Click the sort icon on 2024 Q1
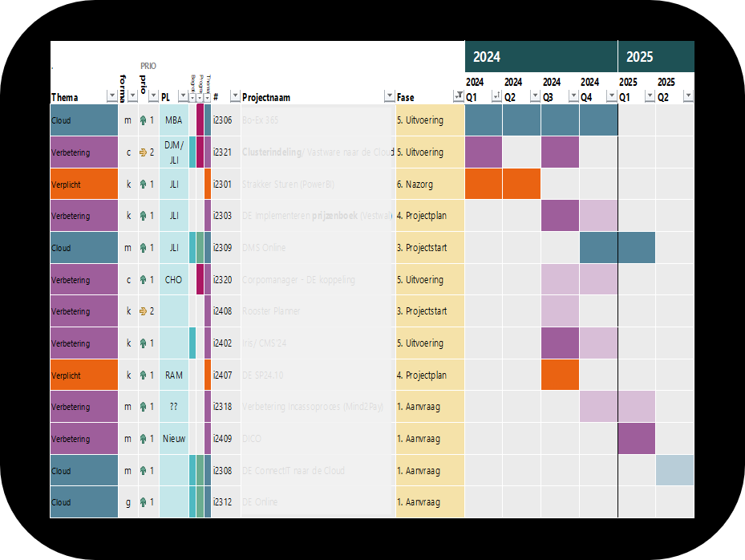The height and width of the screenshot is (560, 745). 496,97
